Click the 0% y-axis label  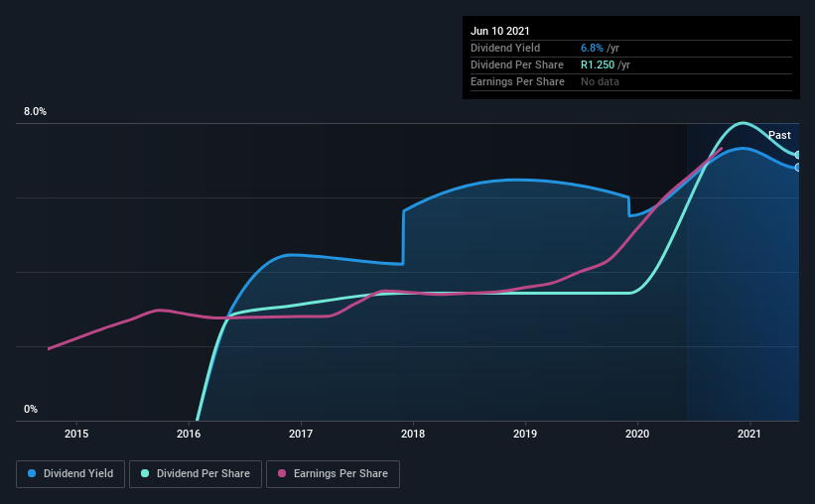coord(31,409)
